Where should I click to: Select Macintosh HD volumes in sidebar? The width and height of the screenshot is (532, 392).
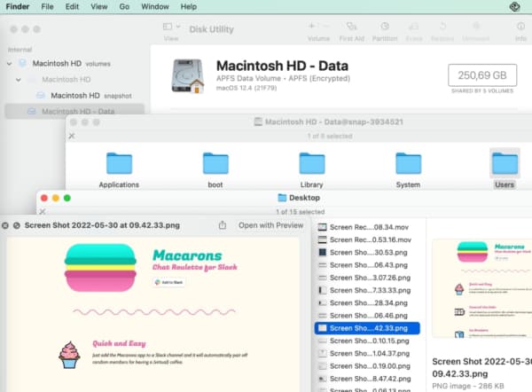71,64
